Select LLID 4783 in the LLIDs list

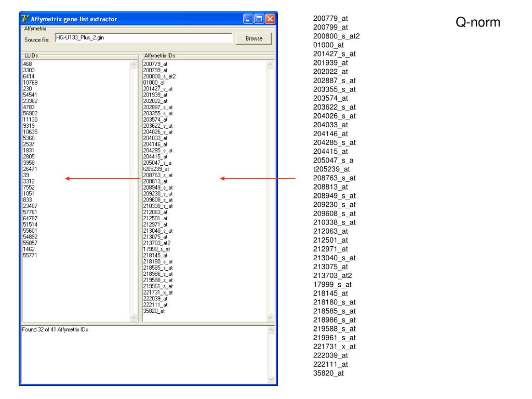point(29,107)
